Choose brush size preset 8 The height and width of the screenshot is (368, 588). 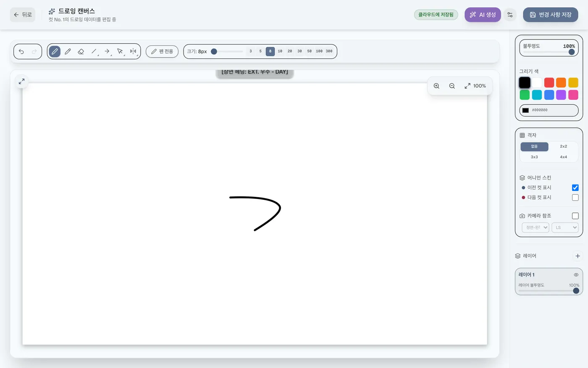pos(270,51)
